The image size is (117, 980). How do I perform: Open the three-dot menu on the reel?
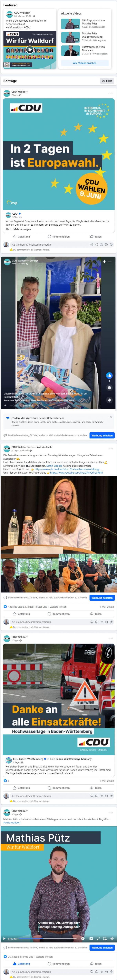click(x=110, y=262)
